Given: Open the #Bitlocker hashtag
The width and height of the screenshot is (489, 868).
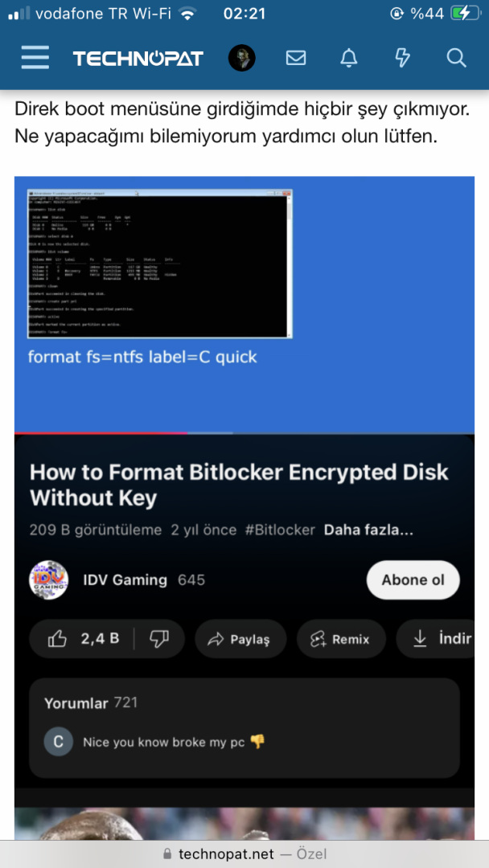Looking at the screenshot, I should 280,530.
